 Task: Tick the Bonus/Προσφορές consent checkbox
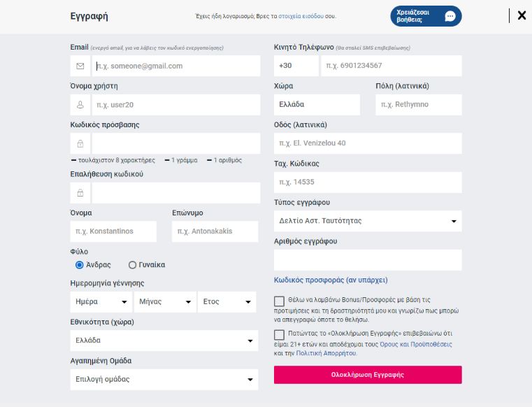tap(280, 301)
